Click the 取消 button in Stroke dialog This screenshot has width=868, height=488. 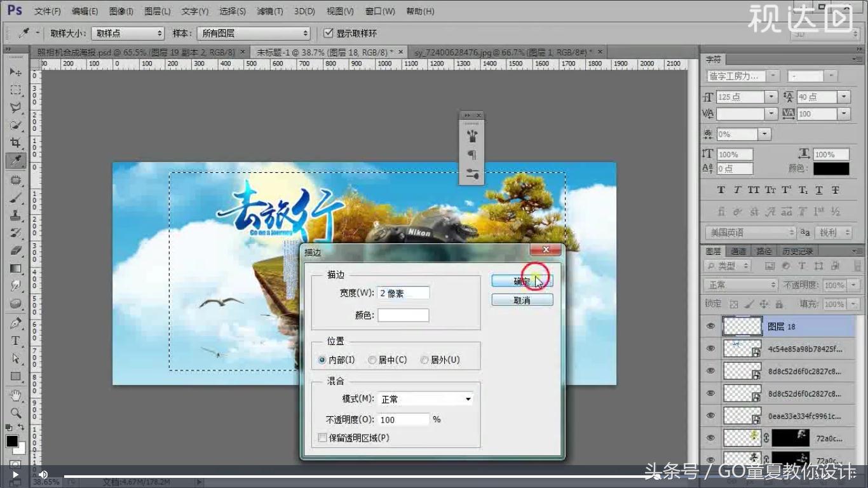[x=522, y=299]
